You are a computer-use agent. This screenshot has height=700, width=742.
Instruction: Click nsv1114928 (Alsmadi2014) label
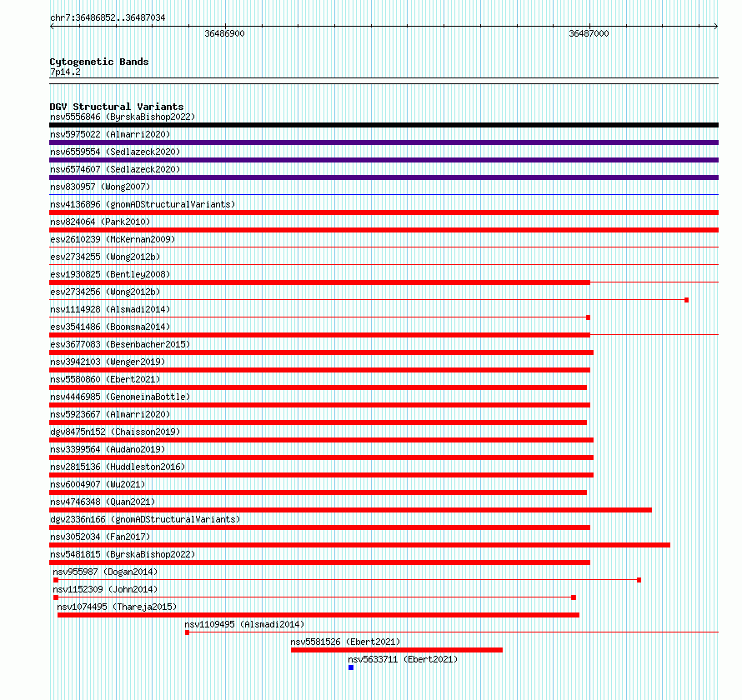(x=110, y=309)
